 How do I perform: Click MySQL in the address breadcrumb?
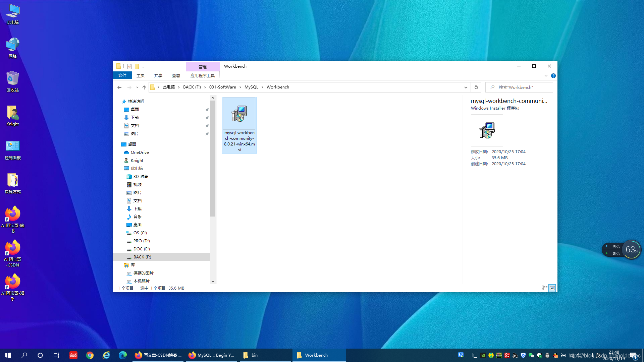[x=251, y=87]
